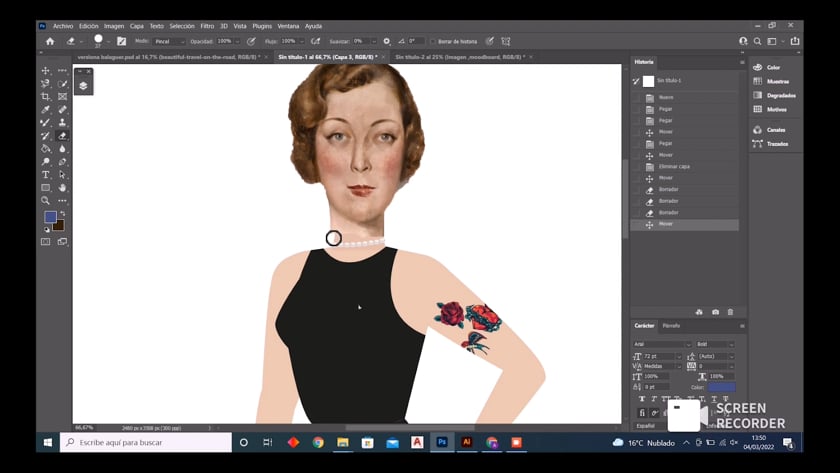
Task: Toggle airbrush build-up effects button
Action: [316, 41]
